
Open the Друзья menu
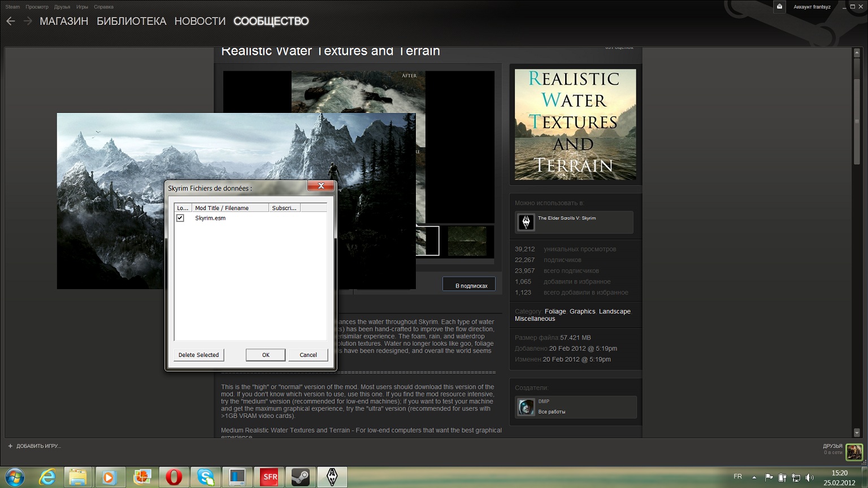click(x=62, y=7)
